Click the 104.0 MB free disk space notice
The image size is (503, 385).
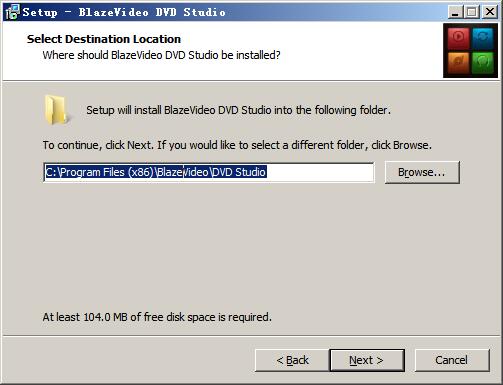click(157, 317)
